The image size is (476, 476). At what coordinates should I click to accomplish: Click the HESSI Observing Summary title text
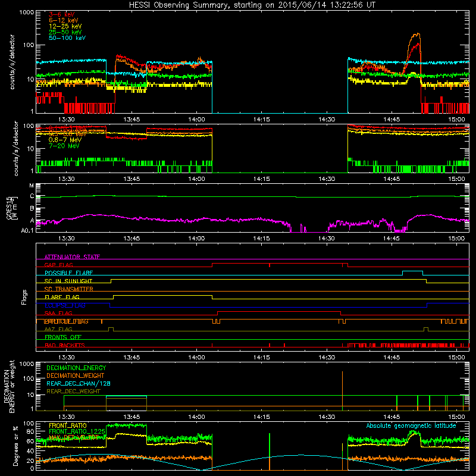click(252, 5)
